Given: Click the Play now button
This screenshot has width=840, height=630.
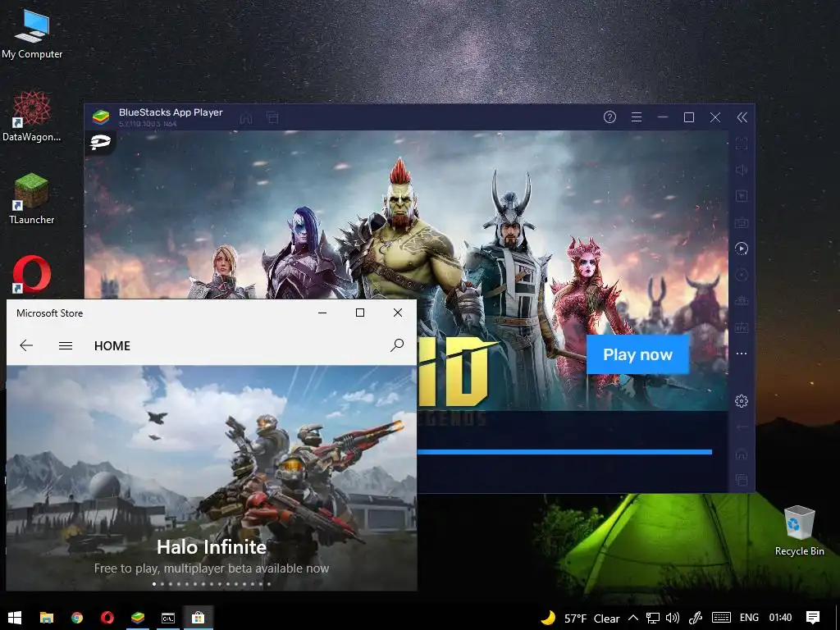Looking at the screenshot, I should 637,354.
